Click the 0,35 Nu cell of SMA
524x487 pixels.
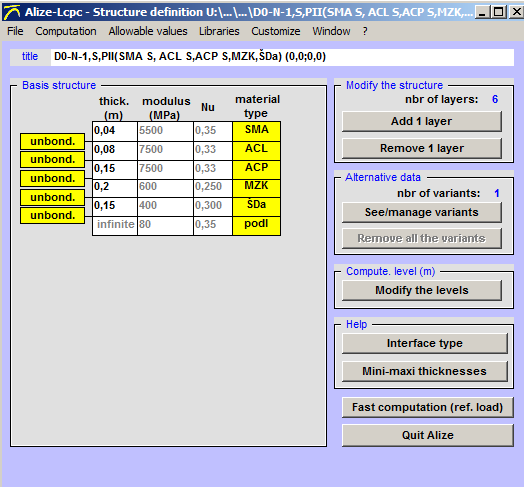tap(213, 131)
